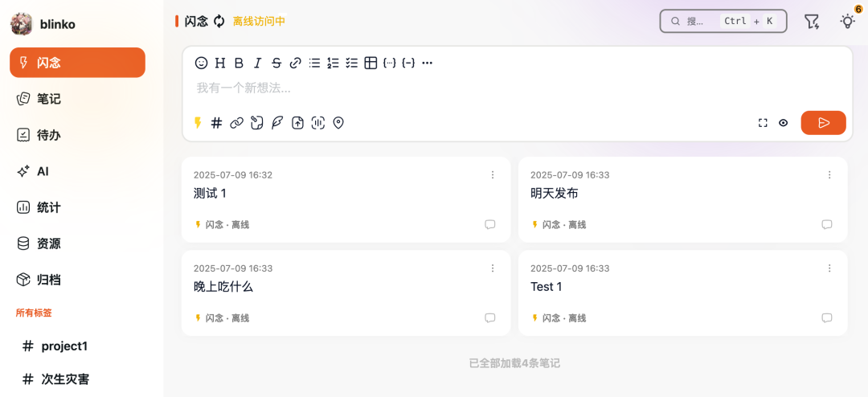Apply strikethrough formatting
Screen dimensions: 868x397
tap(276, 63)
